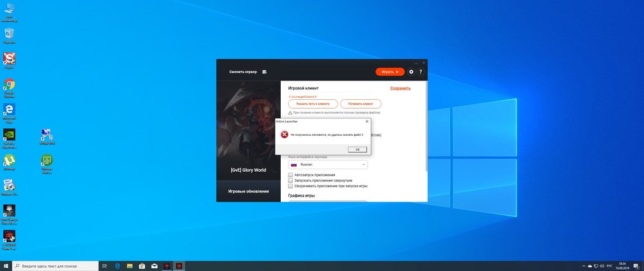This screenshot has height=271, width=644.
Task: Check Сворачивать приложение при запуске игры
Action: click(290, 186)
